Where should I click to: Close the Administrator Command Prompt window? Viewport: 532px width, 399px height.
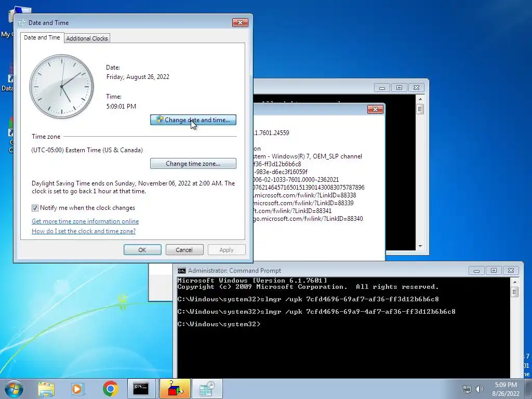point(511,271)
